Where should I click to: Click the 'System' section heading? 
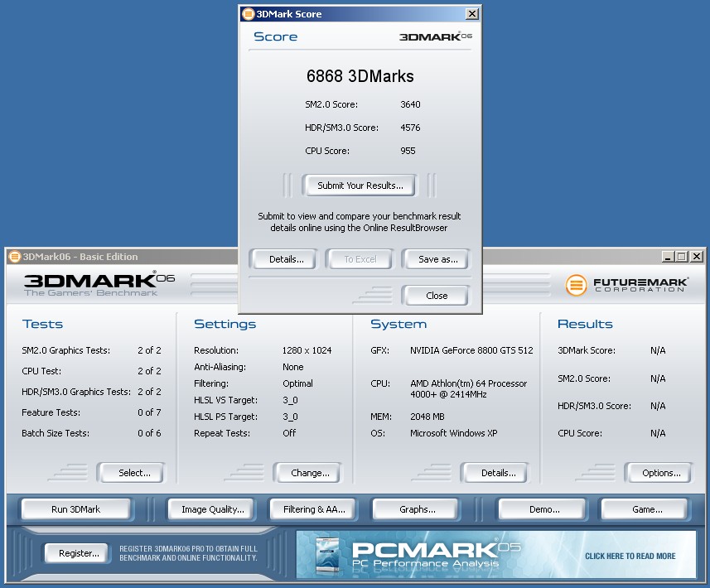398,324
